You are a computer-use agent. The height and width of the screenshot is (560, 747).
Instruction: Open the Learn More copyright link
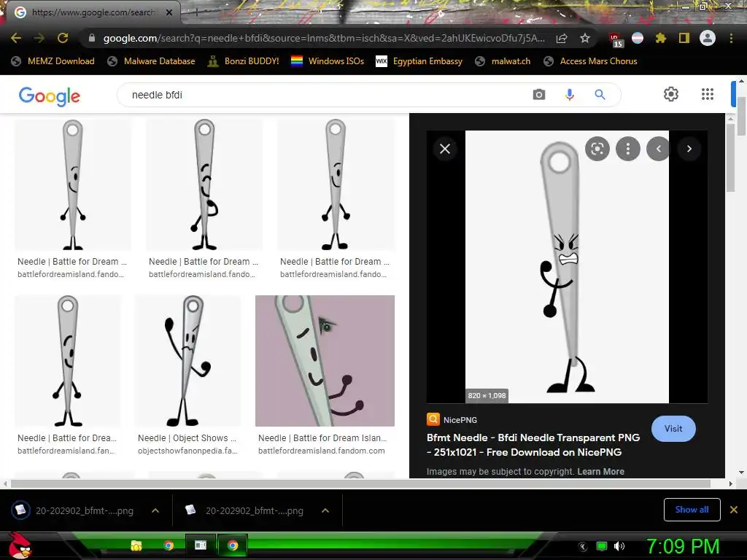pos(601,472)
